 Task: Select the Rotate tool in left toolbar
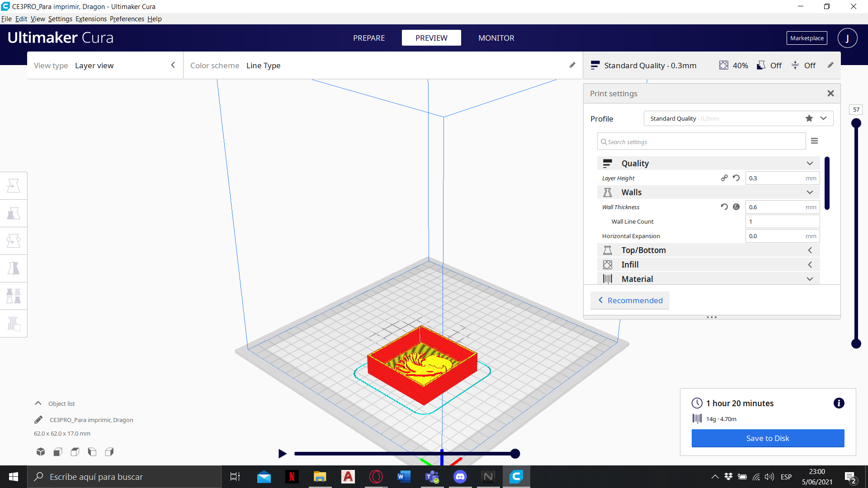pos(14,241)
